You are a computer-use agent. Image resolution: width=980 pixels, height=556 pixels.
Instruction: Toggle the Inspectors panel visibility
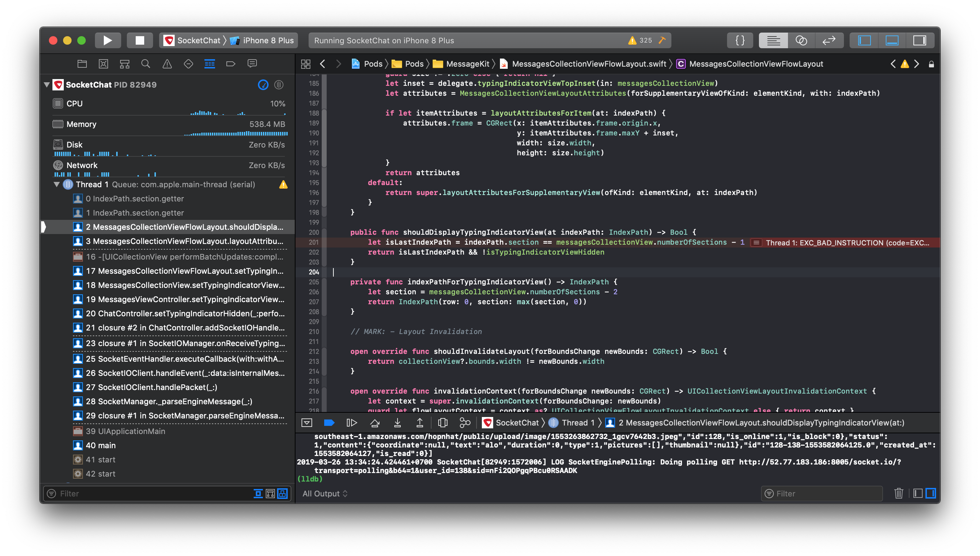click(919, 40)
